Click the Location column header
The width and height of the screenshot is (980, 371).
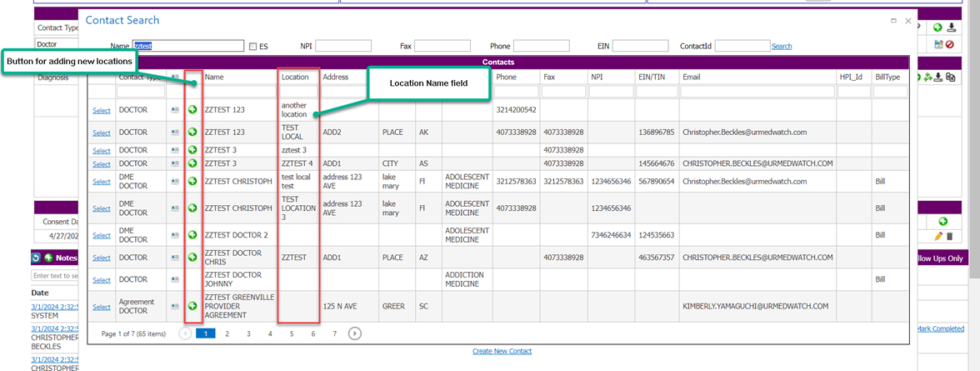pos(296,77)
